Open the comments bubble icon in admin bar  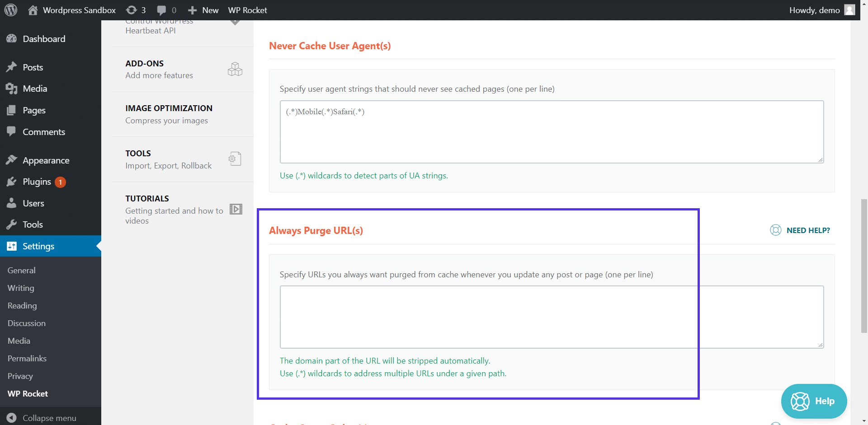tap(162, 10)
